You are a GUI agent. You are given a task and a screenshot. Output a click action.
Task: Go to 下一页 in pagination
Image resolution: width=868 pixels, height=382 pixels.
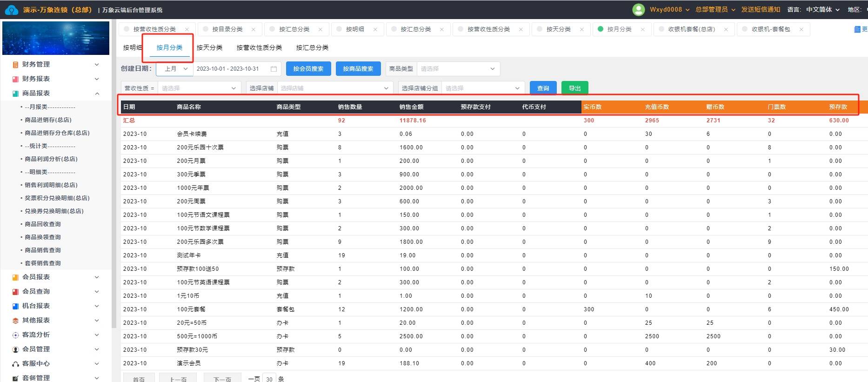pyautogui.click(x=222, y=379)
